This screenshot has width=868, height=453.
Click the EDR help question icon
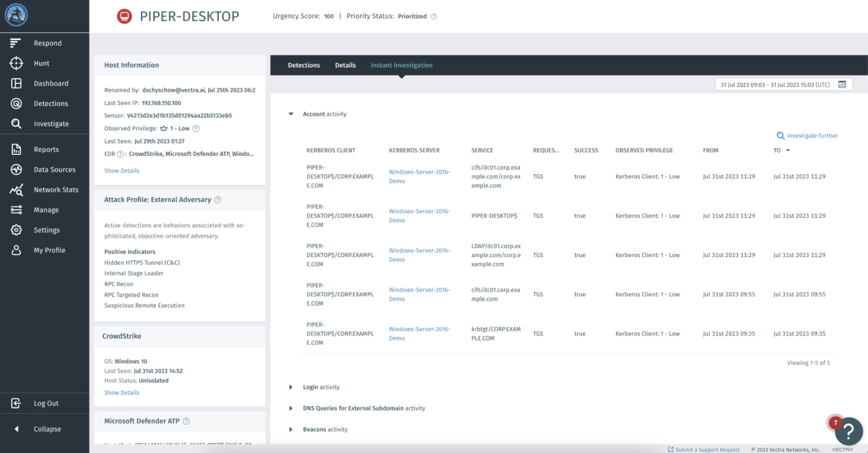tap(120, 154)
